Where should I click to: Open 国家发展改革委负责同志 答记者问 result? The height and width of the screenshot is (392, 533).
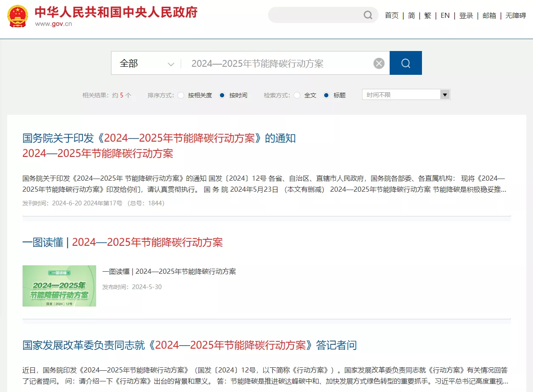(190, 345)
